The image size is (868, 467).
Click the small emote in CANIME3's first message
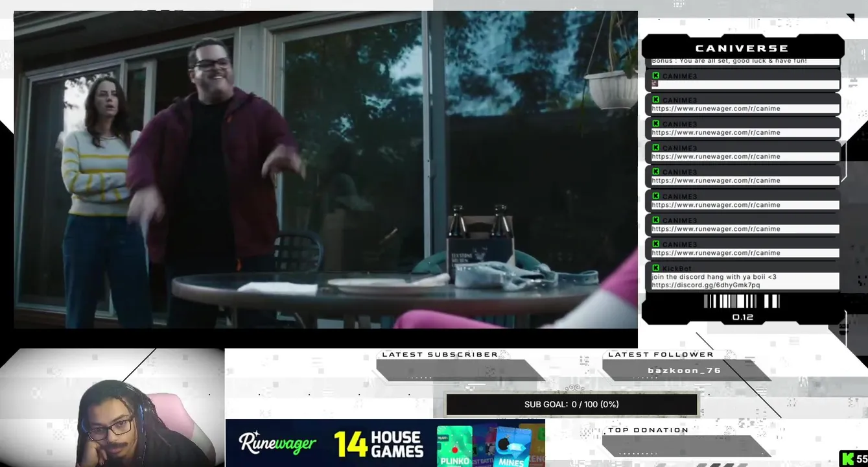655,84
